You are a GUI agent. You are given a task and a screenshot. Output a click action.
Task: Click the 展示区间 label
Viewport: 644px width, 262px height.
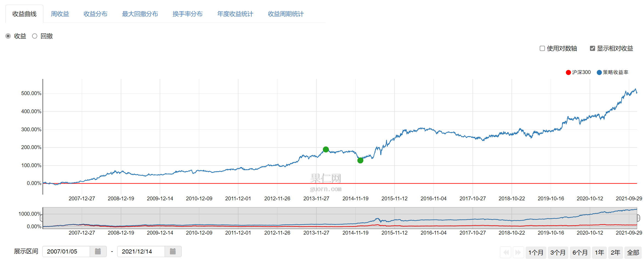[26, 251]
